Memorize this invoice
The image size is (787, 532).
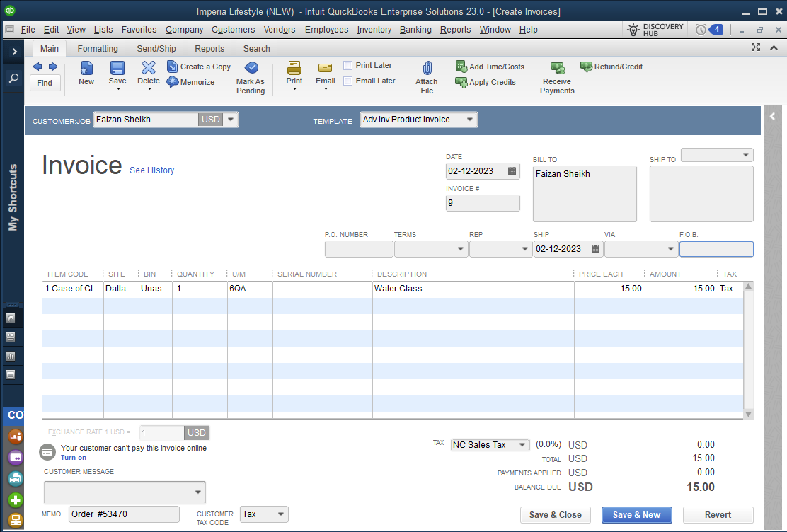[191, 82]
